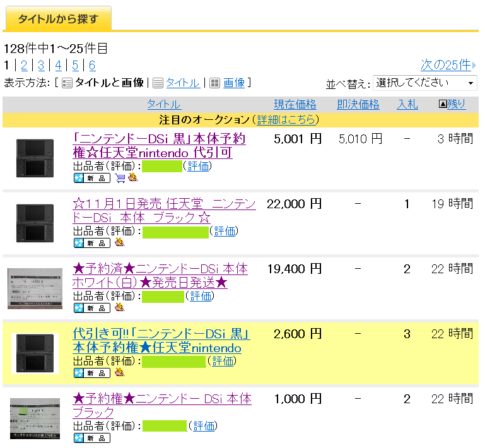Click 新品 badge on 2,600 円 listing
Screen dimensions: 485x448
coord(92,373)
